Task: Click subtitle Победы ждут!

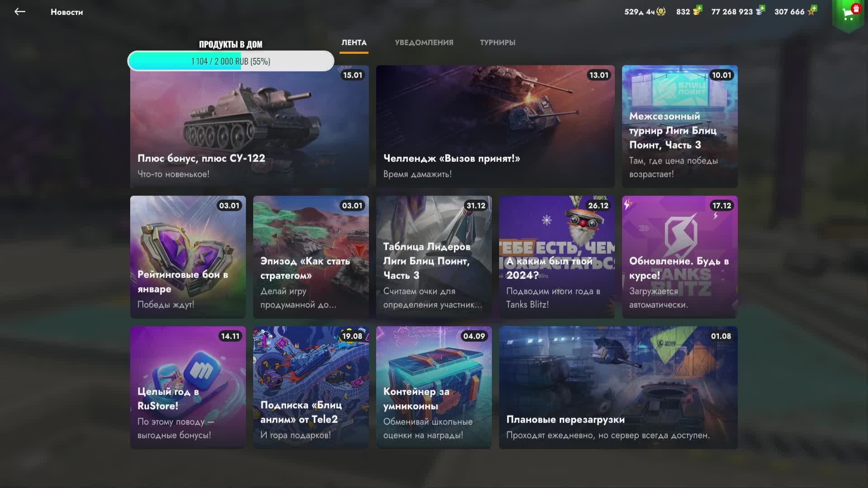Action: coord(166,305)
